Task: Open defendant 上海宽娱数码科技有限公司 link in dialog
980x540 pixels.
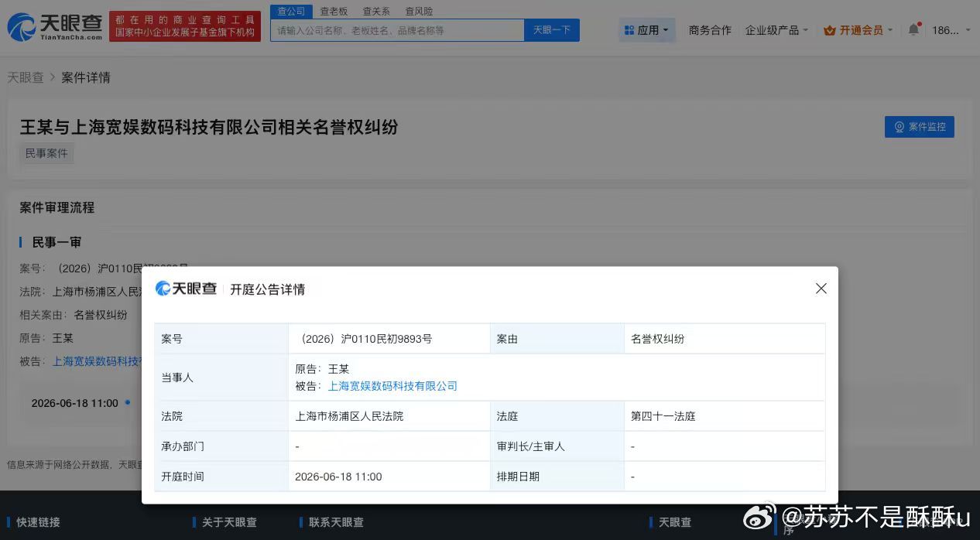Action: 392,386
